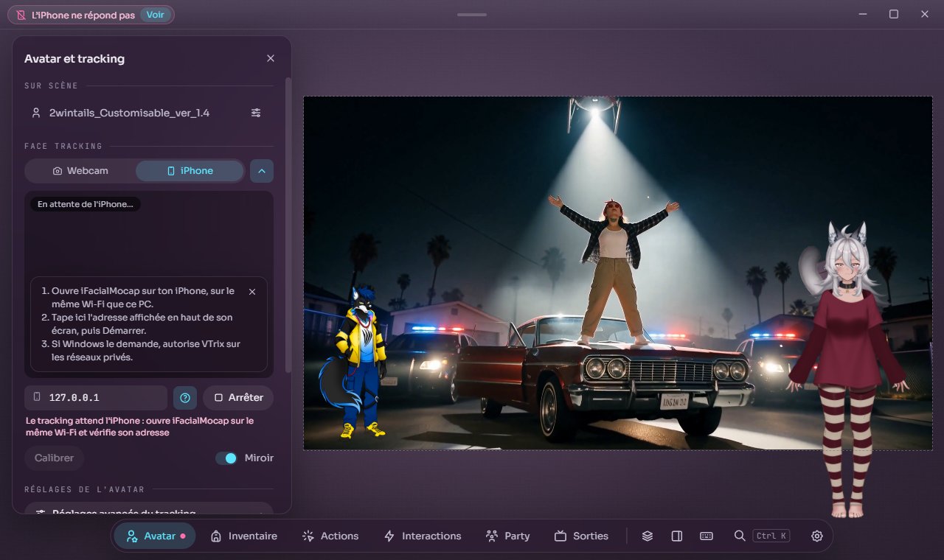Open the Inventaire tab
Screen dimensions: 944x560
(244, 536)
